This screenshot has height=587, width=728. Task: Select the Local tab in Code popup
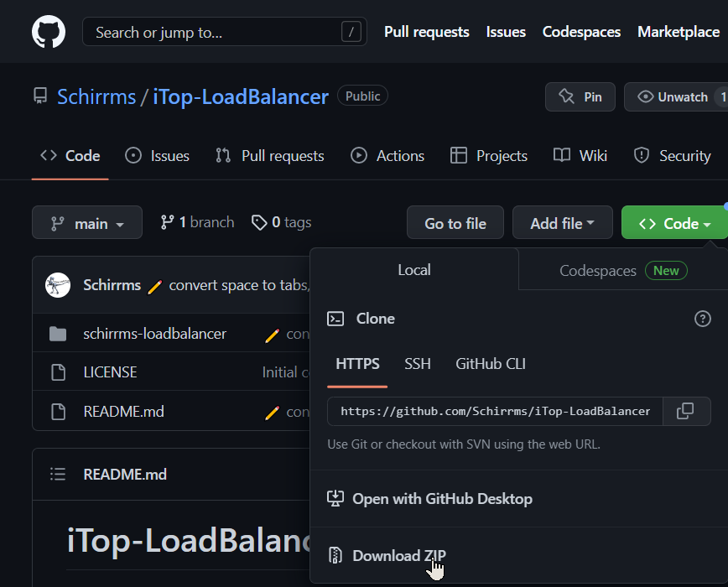414,270
